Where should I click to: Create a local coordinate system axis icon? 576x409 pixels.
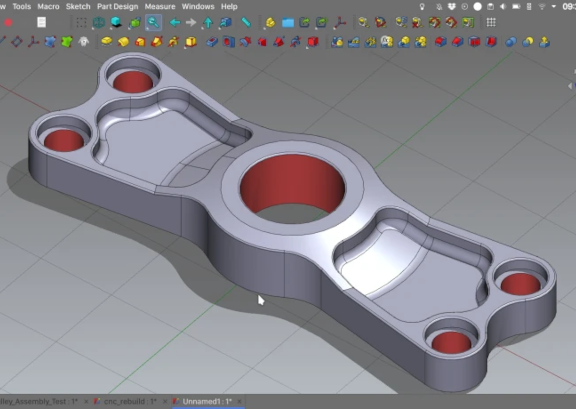pyautogui.click(x=33, y=42)
